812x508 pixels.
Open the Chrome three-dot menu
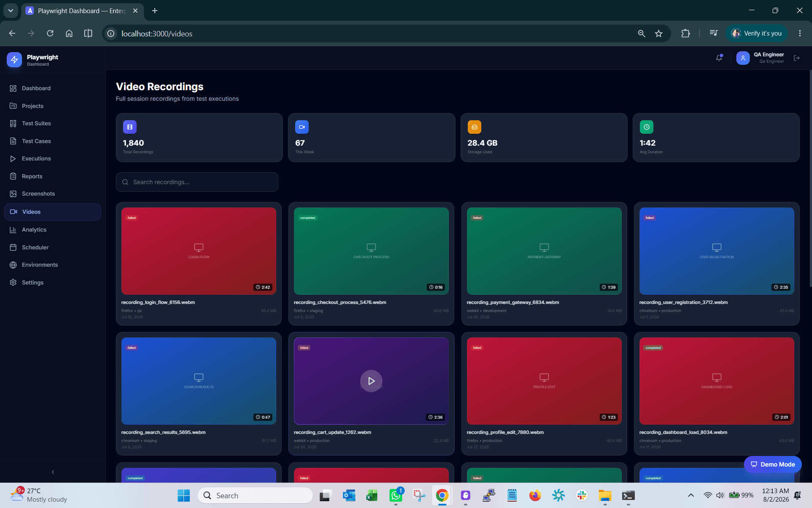pos(800,33)
